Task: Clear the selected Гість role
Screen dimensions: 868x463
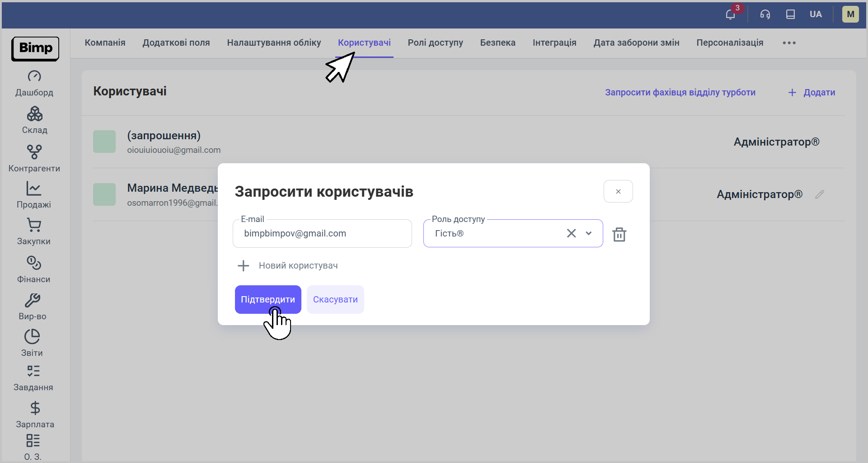Action: pyautogui.click(x=571, y=233)
